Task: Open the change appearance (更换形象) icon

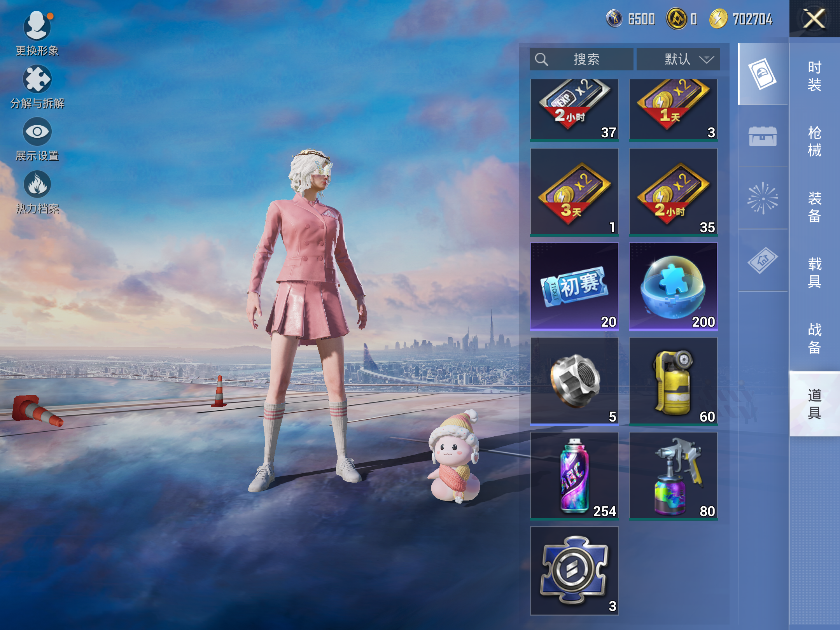Action: pos(37,26)
